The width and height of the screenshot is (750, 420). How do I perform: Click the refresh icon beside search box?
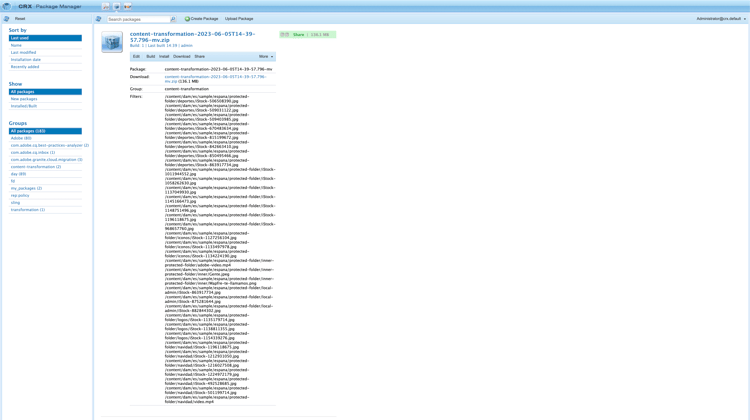[99, 19]
